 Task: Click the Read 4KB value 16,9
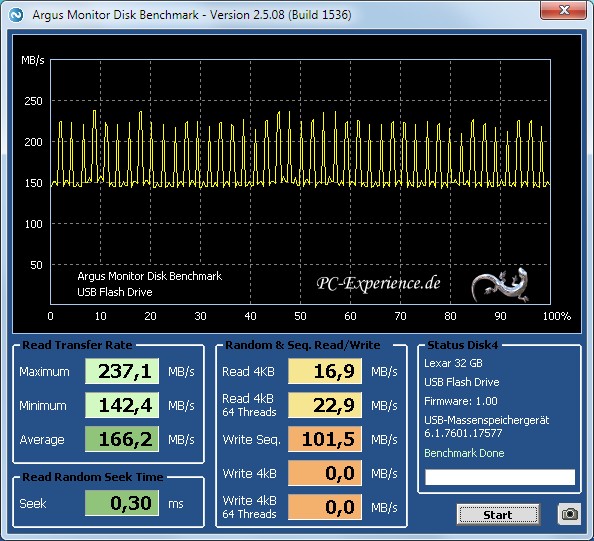[325, 371]
